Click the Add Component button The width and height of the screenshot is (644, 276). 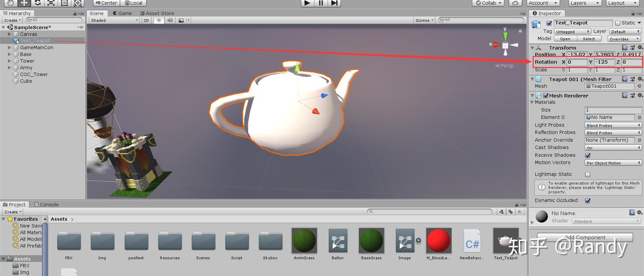click(585, 237)
